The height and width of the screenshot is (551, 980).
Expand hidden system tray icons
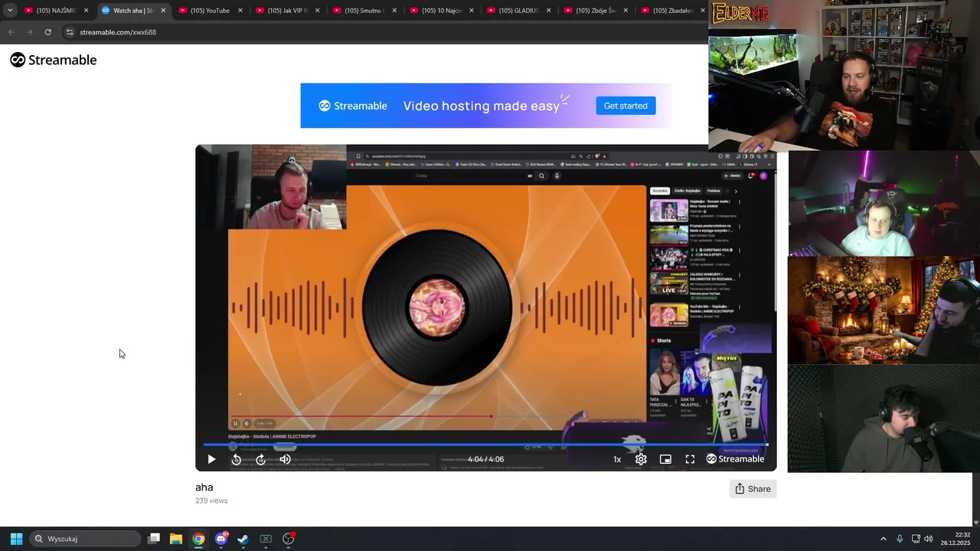click(883, 539)
